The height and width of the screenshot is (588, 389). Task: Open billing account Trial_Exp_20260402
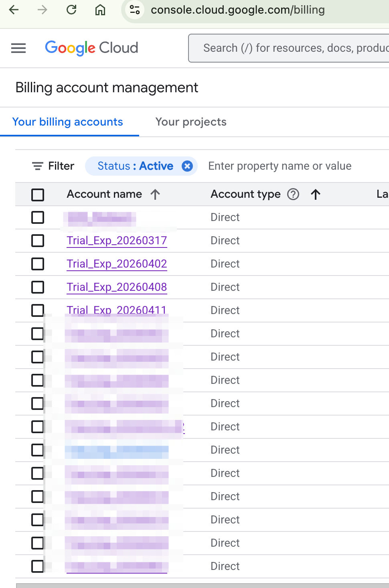click(x=117, y=264)
